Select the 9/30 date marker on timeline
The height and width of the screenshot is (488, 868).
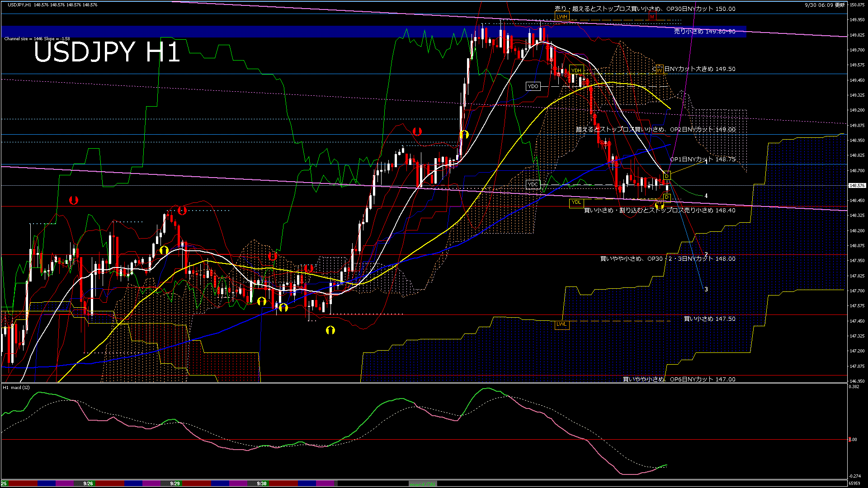[x=262, y=483]
